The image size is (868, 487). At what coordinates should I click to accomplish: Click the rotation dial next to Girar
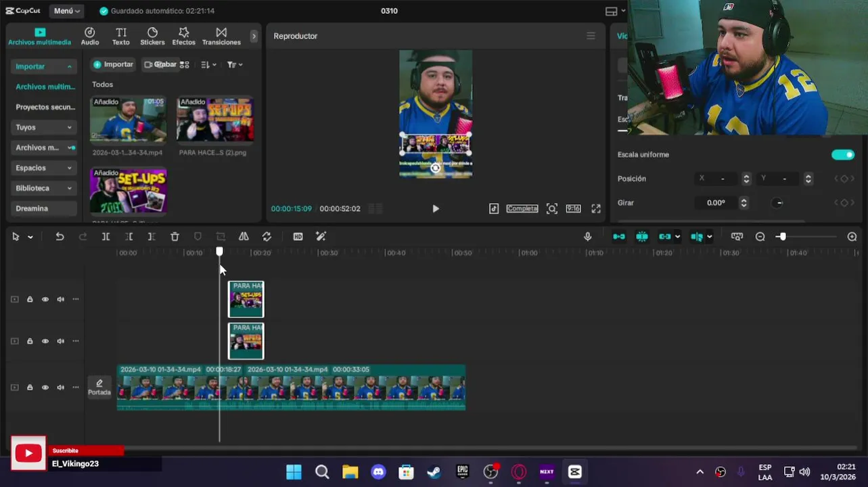coord(778,203)
